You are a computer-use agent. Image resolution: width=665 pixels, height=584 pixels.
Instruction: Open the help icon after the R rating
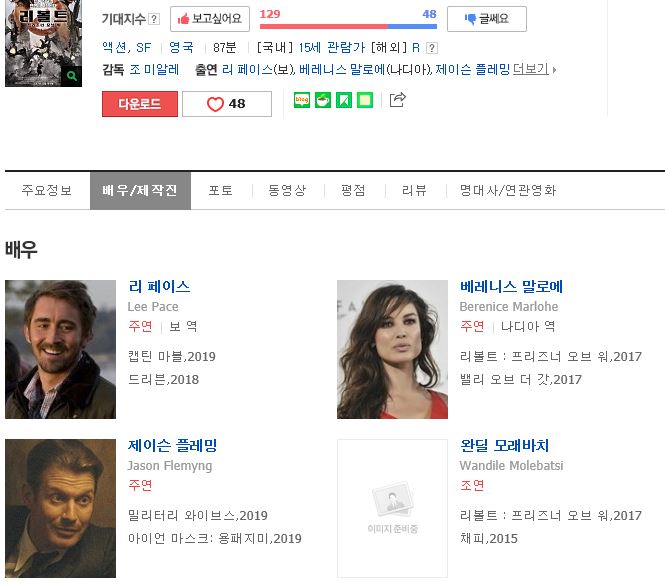[431, 48]
